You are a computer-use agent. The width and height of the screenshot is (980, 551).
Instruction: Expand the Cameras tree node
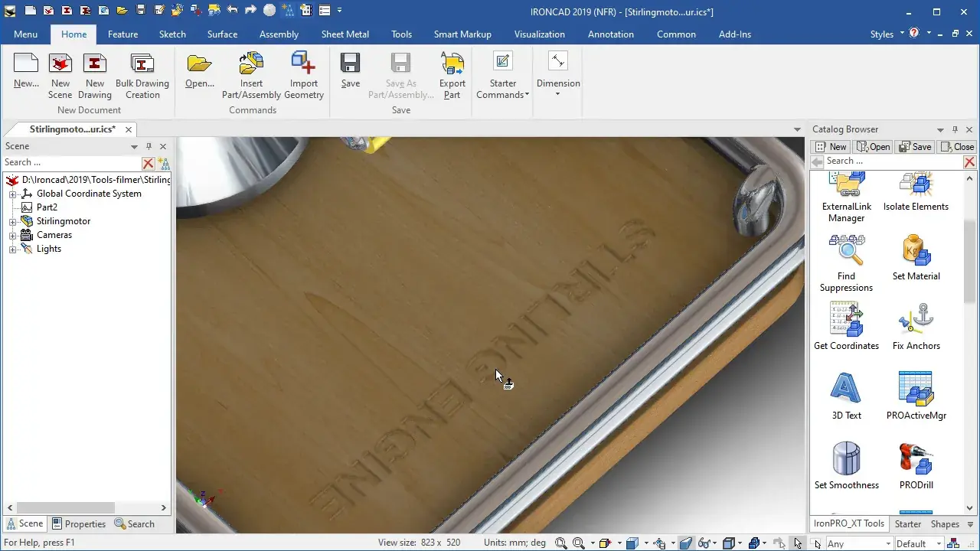coord(12,236)
